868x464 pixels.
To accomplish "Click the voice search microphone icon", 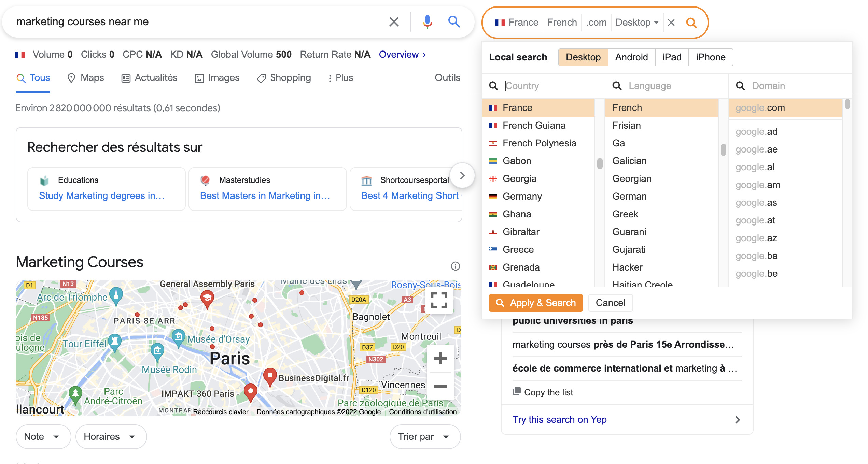I will point(427,21).
